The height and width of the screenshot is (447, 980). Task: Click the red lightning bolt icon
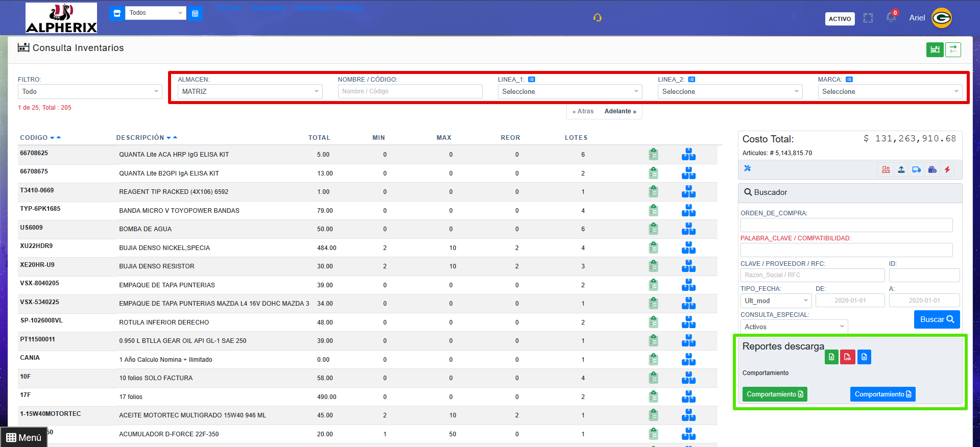pyautogui.click(x=947, y=170)
